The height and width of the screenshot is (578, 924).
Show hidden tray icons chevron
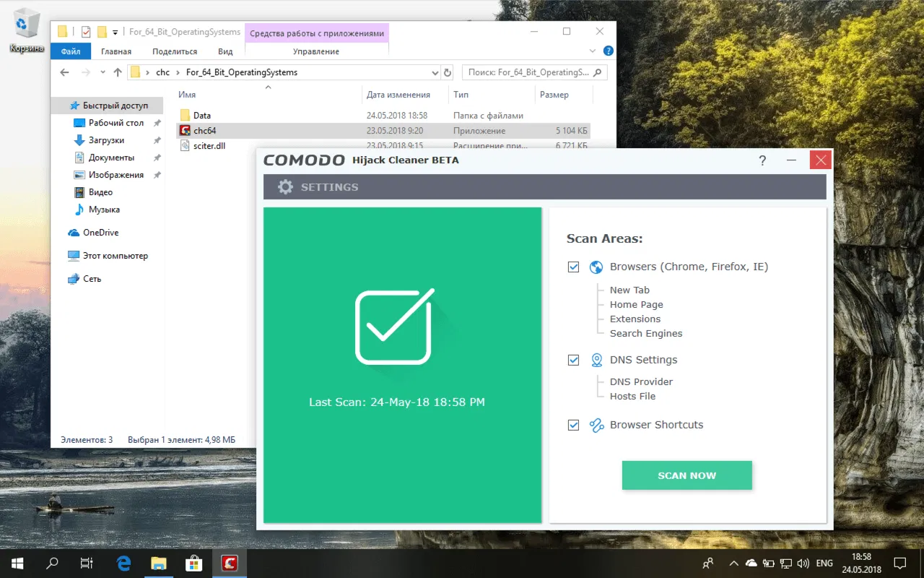coord(734,563)
